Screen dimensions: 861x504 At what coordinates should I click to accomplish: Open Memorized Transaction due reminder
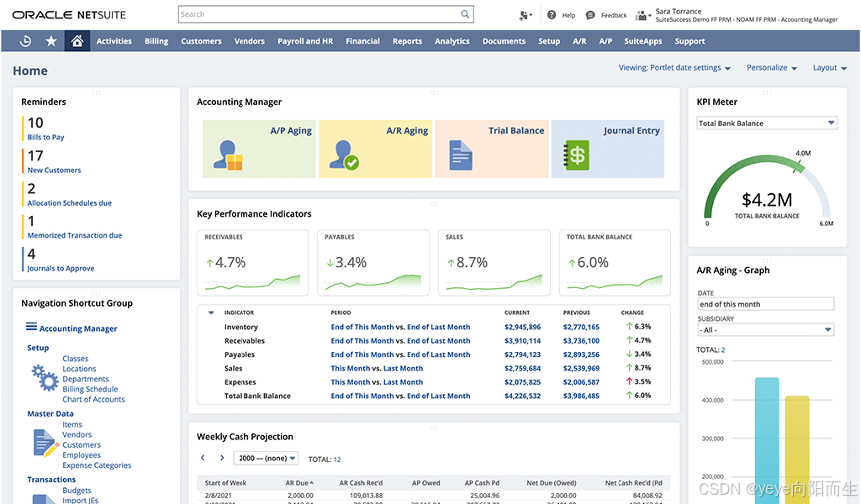coord(75,235)
